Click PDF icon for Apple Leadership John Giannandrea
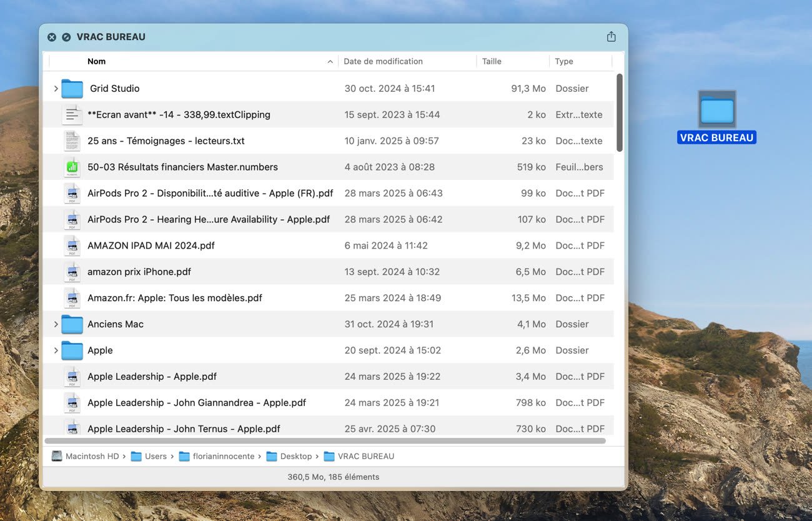This screenshot has width=812, height=521. [72, 404]
